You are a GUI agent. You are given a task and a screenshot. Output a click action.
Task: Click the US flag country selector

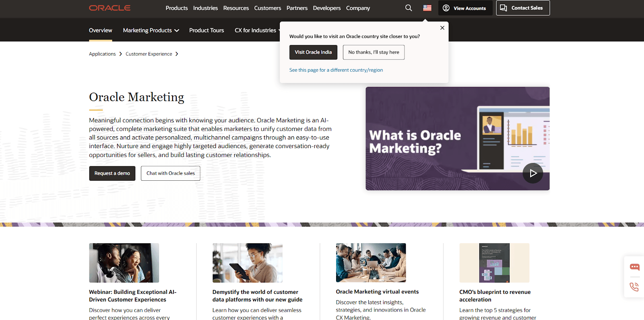tap(427, 8)
